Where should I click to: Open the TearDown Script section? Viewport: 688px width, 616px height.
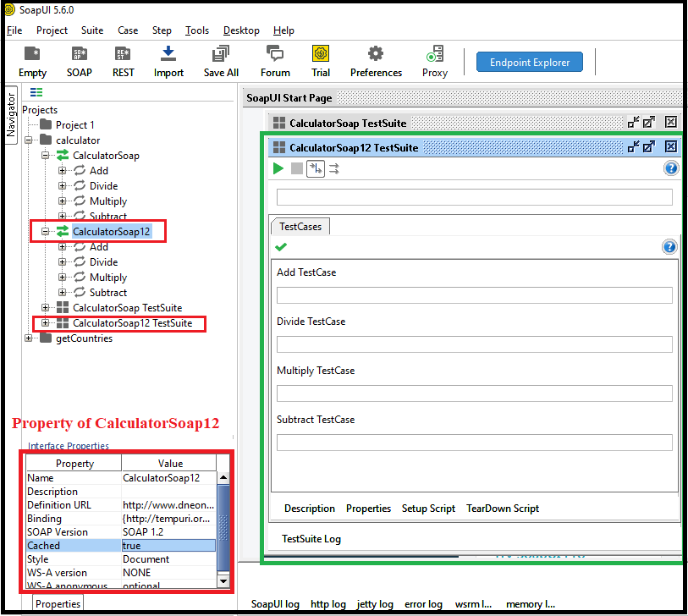503,509
